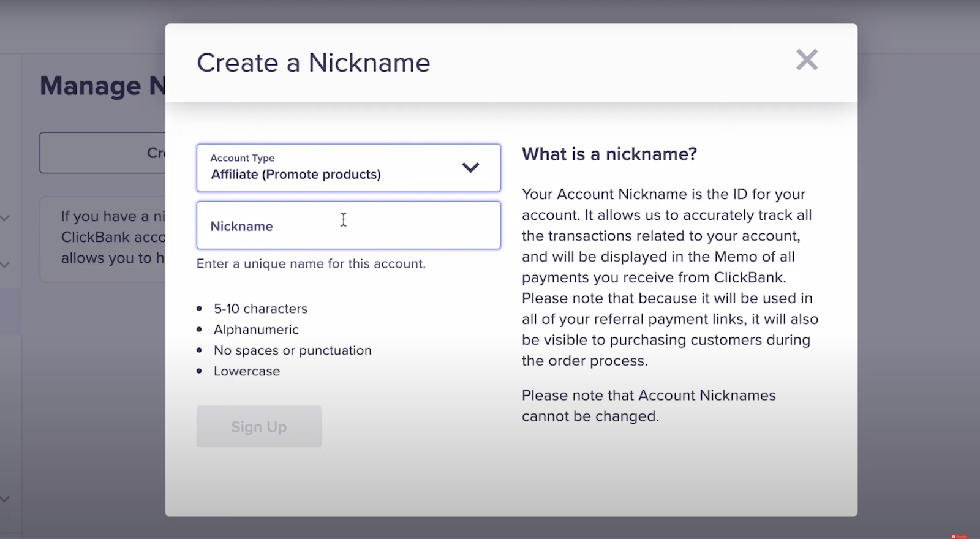Viewport: 980px width, 539px height.
Task: Click the 'Manage N' page heading
Action: click(x=102, y=86)
